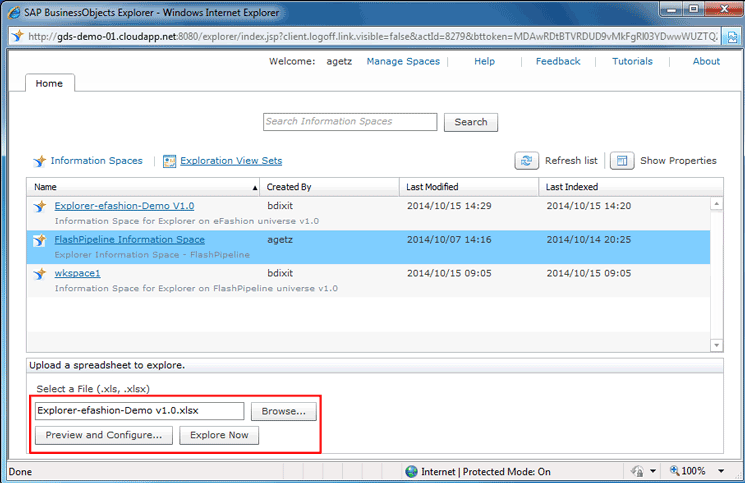Click the Internet zone globe icon
The height and width of the screenshot is (483, 745).
click(411, 472)
